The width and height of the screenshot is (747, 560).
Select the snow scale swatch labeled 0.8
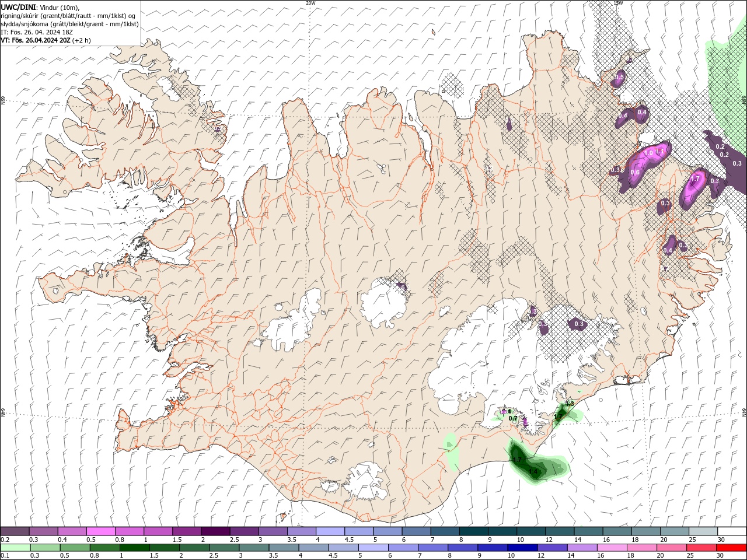tap(129, 531)
